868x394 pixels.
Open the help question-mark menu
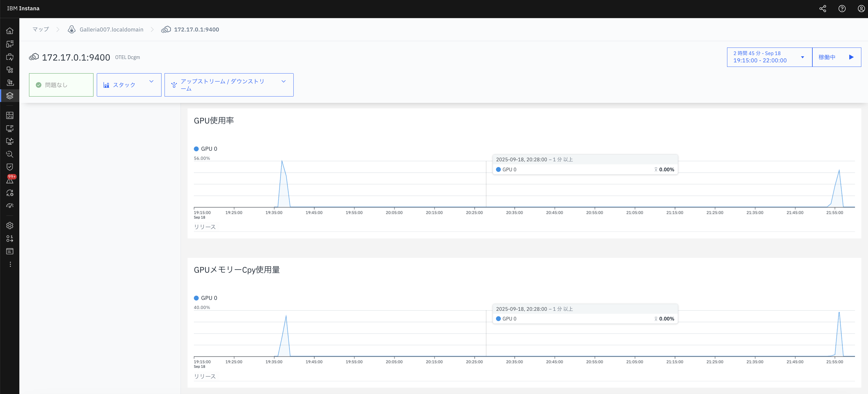(x=842, y=8)
